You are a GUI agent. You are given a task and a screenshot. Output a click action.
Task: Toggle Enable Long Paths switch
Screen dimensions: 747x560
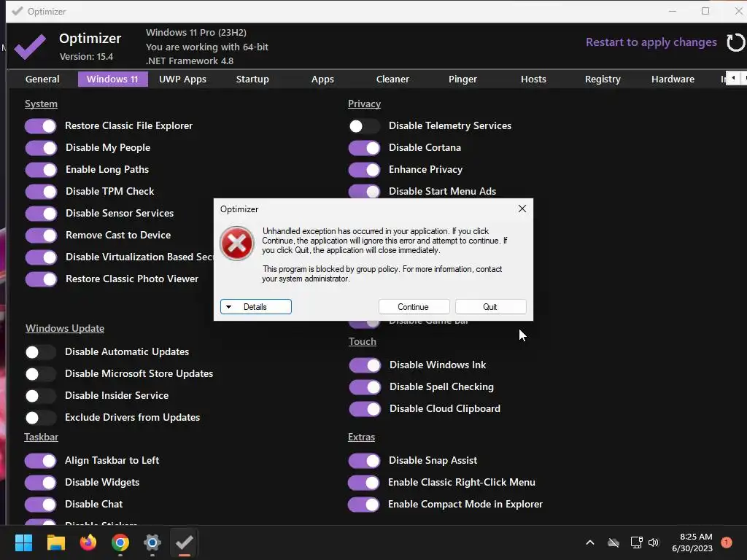coord(41,170)
